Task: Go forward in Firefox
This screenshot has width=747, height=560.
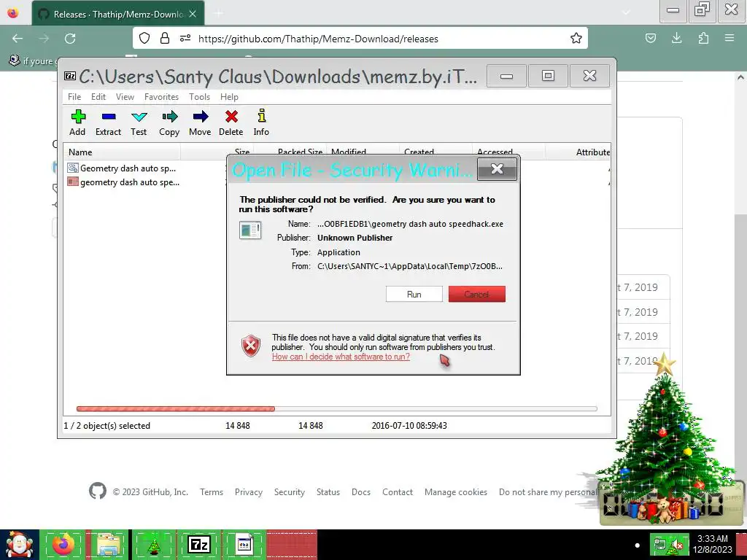Action: (44, 38)
